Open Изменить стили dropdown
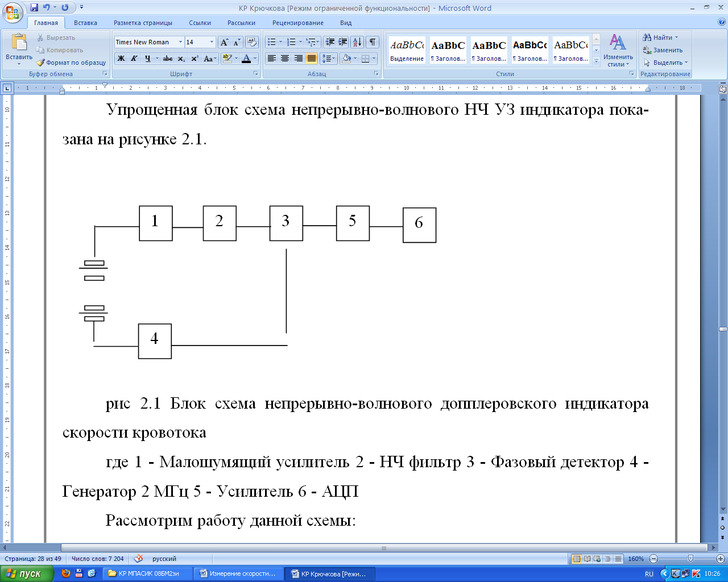The height and width of the screenshot is (582, 728). (618, 50)
